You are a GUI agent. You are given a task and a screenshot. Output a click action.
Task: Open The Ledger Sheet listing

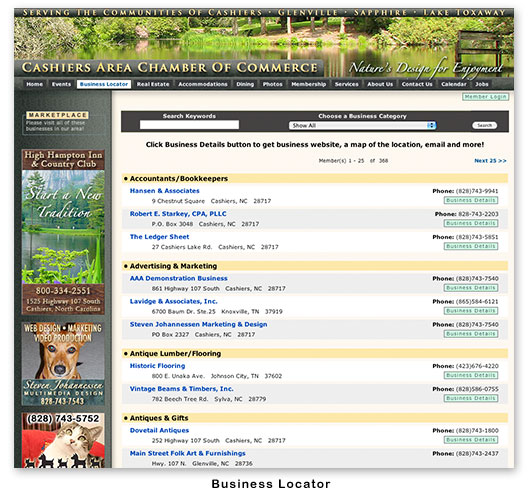tap(160, 237)
